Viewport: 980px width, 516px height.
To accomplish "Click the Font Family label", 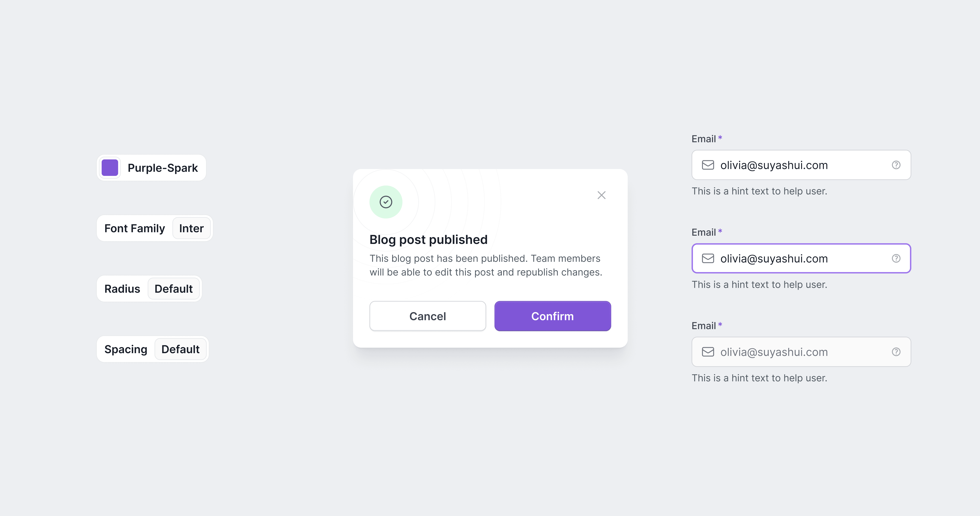I will click(x=135, y=228).
